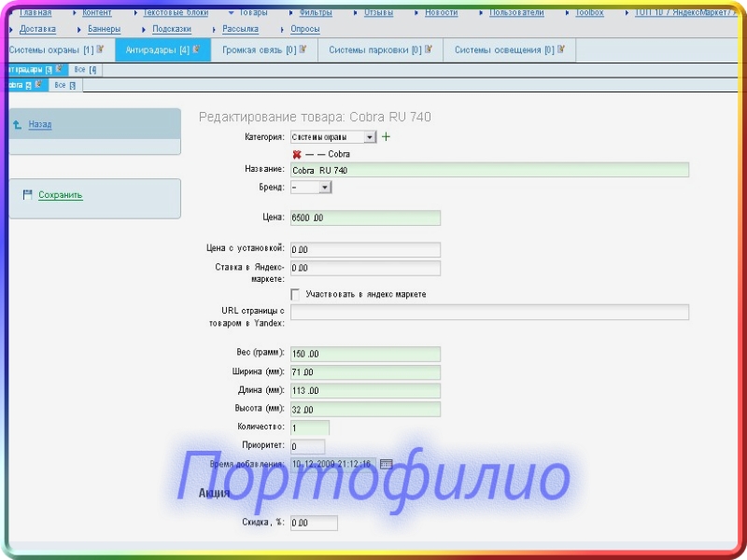This screenshot has width=747, height=560.
Task: Click Цена input field
Action: click(x=365, y=217)
